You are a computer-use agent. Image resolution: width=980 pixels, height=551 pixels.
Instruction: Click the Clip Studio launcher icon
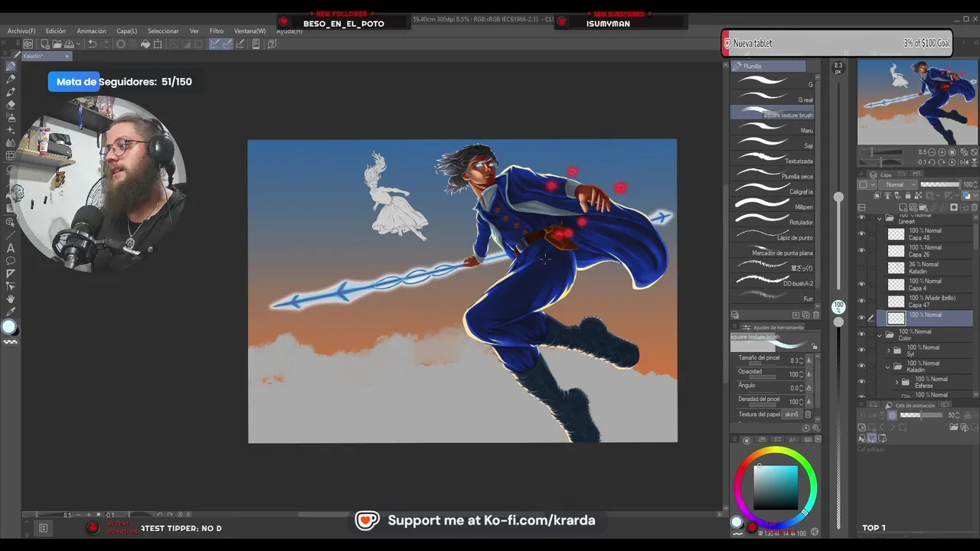(28, 44)
